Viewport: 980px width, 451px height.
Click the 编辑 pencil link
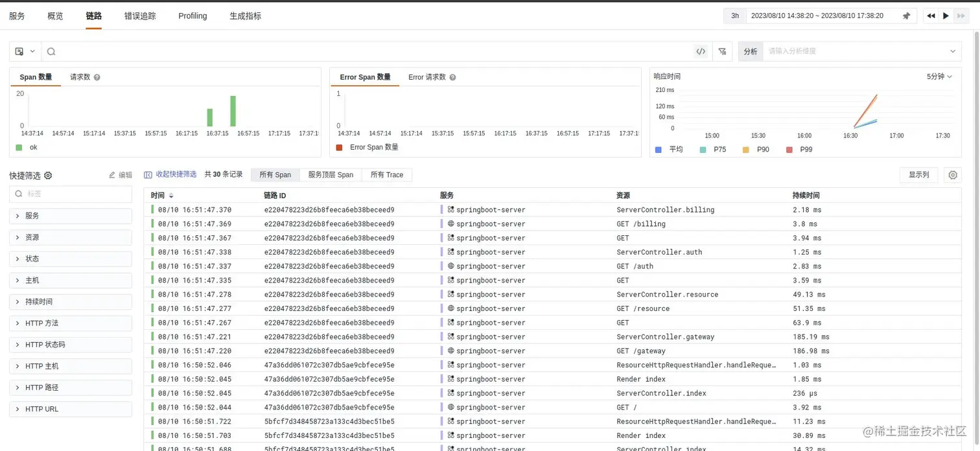(x=121, y=175)
